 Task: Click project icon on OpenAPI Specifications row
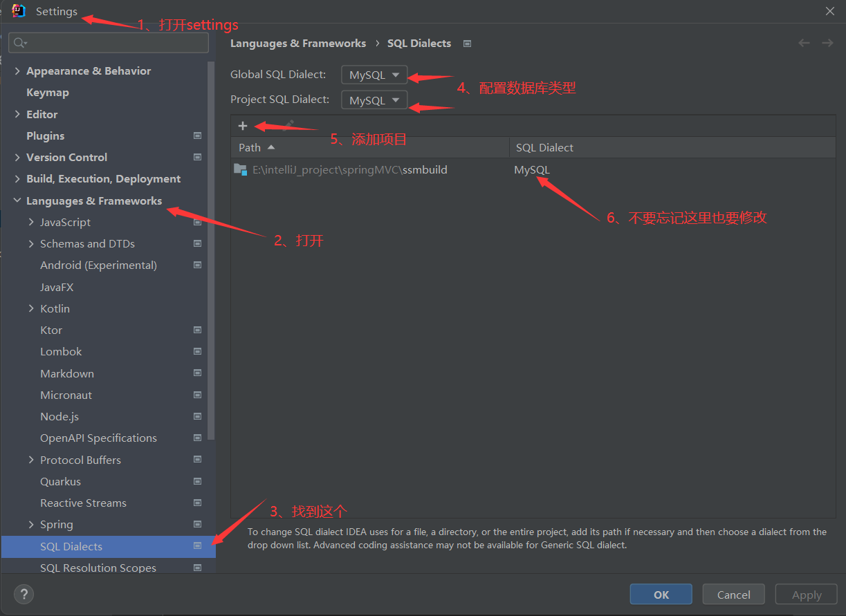[x=197, y=438]
